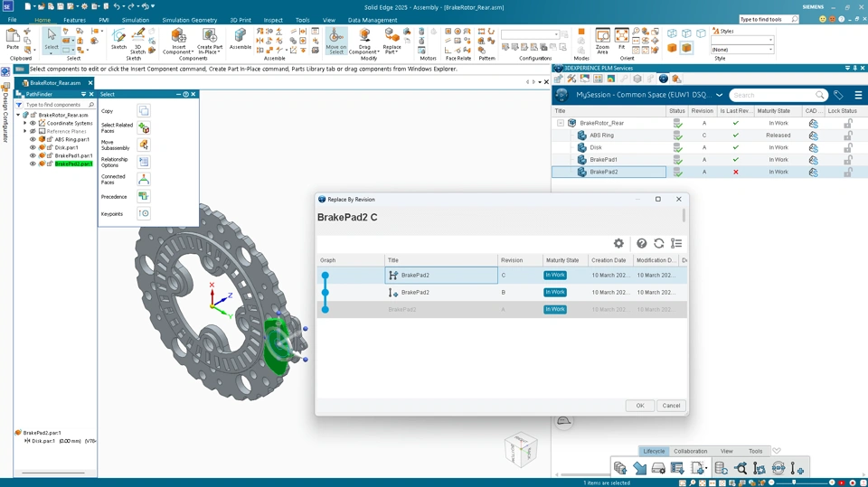This screenshot has width=868, height=487.
Task: Open the Features ribbon tab
Action: 74,20
